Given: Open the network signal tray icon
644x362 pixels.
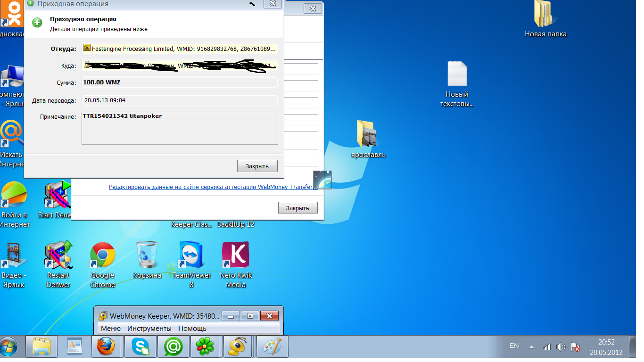Looking at the screenshot, I should 547,347.
